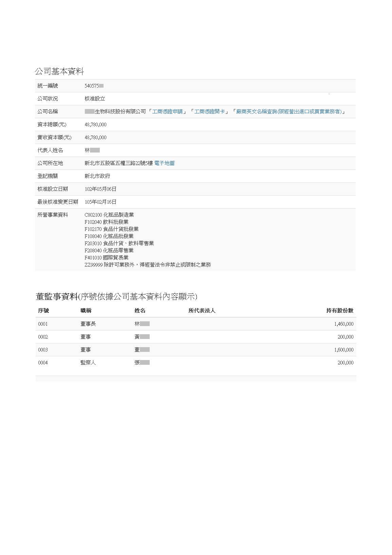Click the 所代表法人 column header

click(202, 310)
